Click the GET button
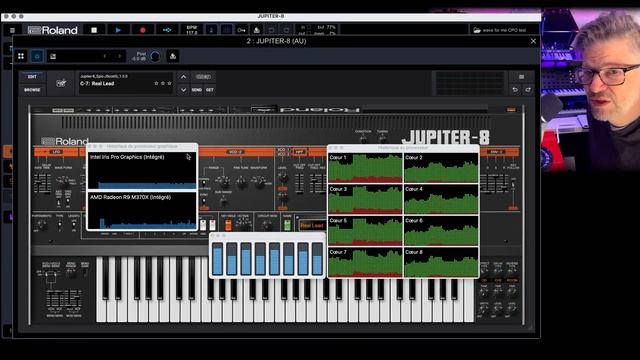 coord(210,90)
